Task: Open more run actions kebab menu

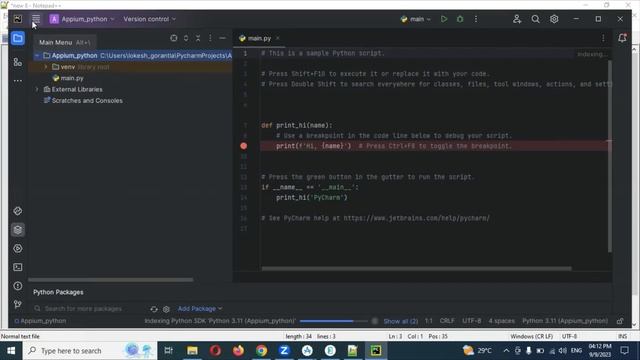Action: coord(476,19)
